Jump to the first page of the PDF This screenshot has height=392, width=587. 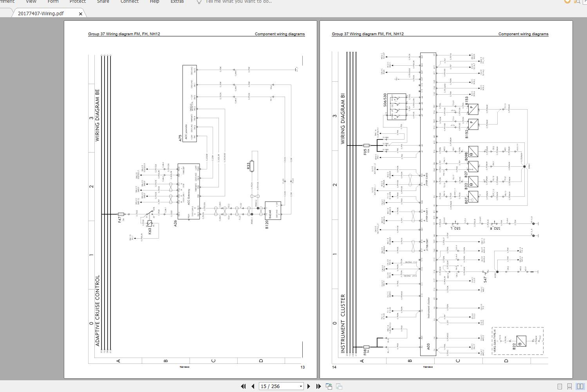244,386
